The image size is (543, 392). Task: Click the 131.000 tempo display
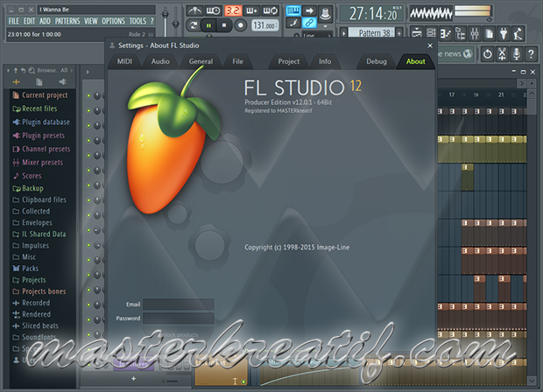[x=264, y=25]
